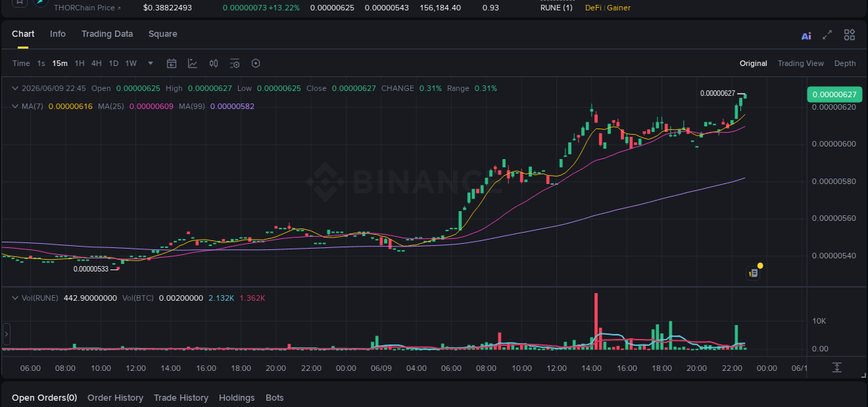Click the DeFi tag link
The height and width of the screenshot is (407, 868).
[594, 8]
